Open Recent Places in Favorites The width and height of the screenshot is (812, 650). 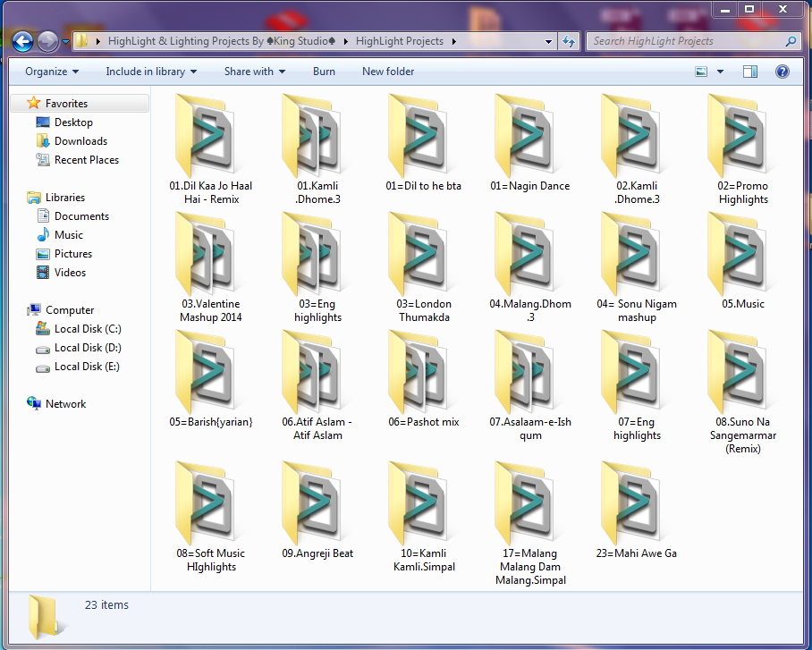point(86,160)
